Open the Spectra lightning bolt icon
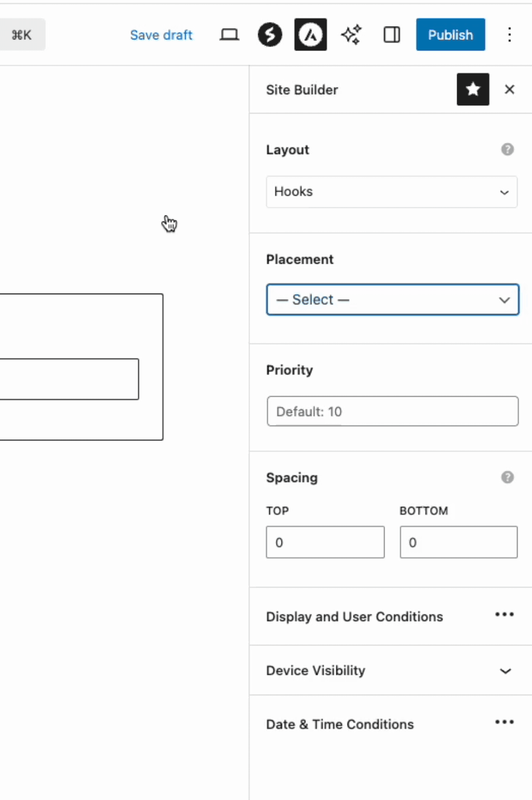Image resolution: width=532 pixels, height=800 pixels. pyautogui.click(x=270, y=35)
